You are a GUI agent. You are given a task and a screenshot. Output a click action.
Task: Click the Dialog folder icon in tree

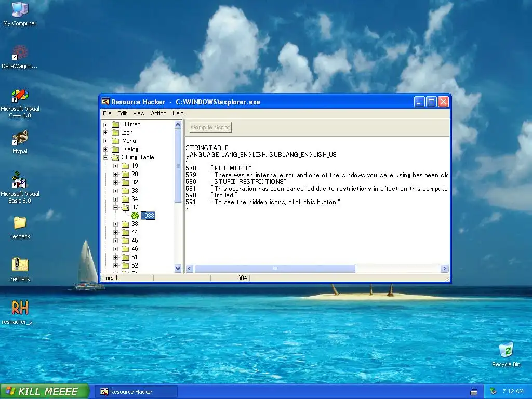(x=116, y=149)
